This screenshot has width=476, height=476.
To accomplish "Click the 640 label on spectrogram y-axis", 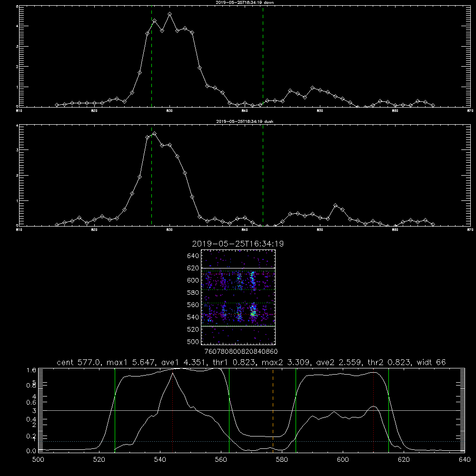I will [x=193, y=256].
